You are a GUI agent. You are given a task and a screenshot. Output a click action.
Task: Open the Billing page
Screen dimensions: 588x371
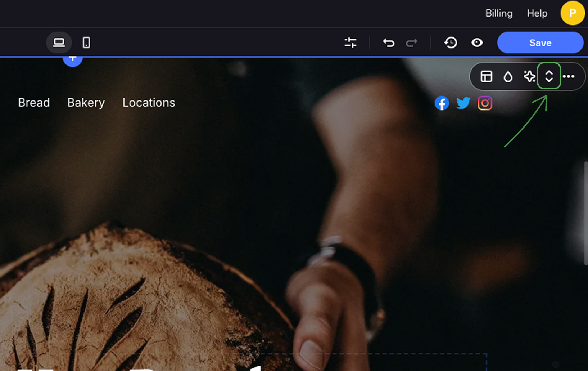tap(499, 13)
